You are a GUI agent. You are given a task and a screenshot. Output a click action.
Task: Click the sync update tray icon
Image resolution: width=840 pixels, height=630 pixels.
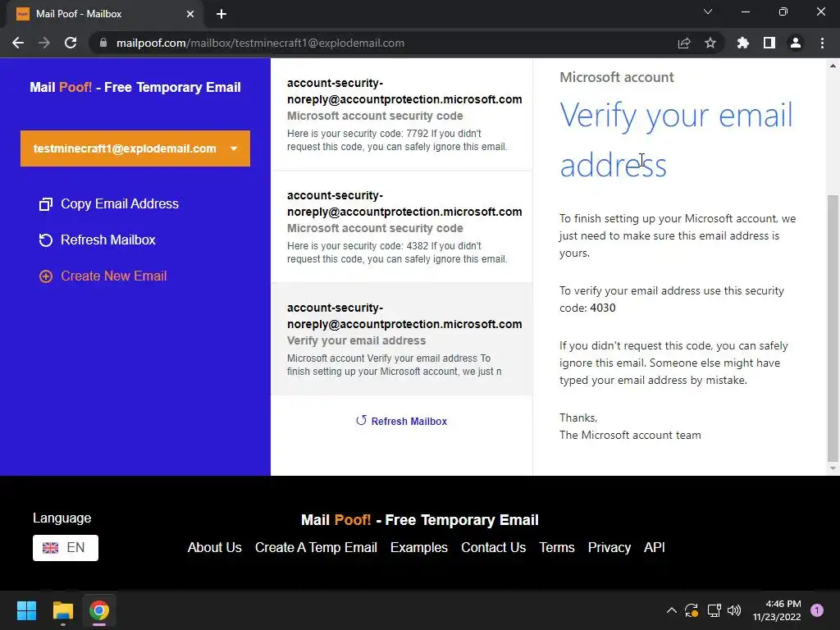[x=691, y=610]
